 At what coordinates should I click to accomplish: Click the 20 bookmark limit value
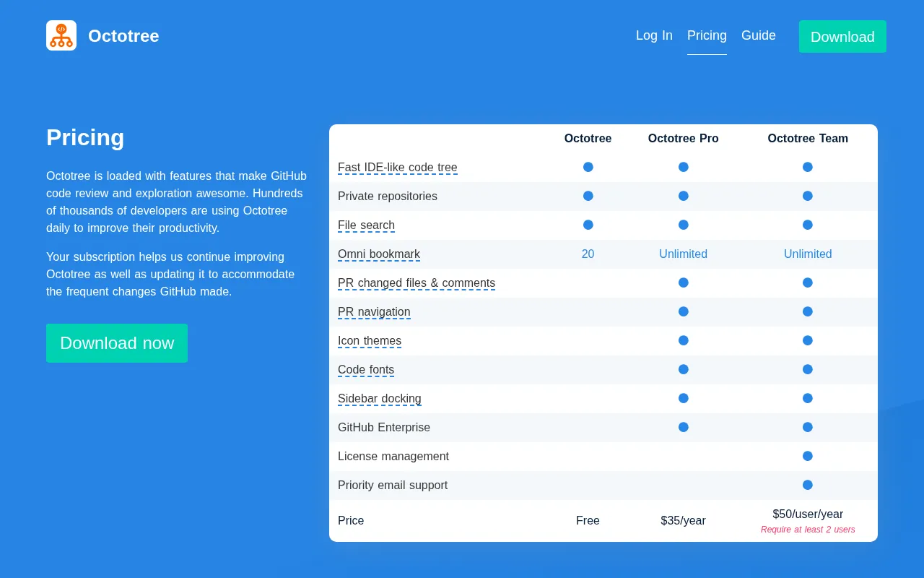[588, 254]
